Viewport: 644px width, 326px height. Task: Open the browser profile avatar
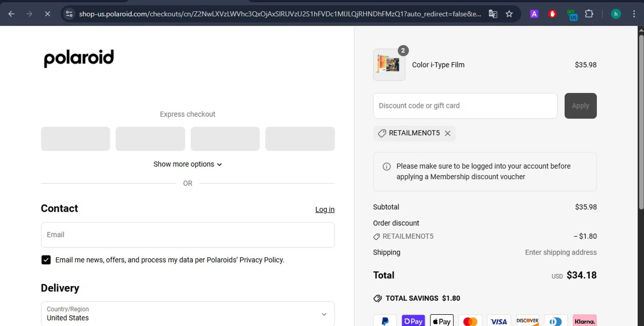coord(616,14)
